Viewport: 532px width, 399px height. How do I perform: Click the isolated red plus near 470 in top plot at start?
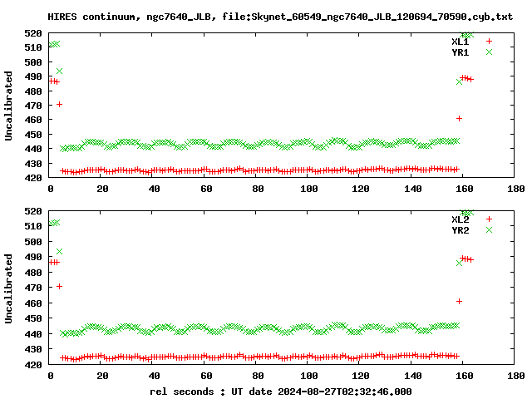[59, 105]
